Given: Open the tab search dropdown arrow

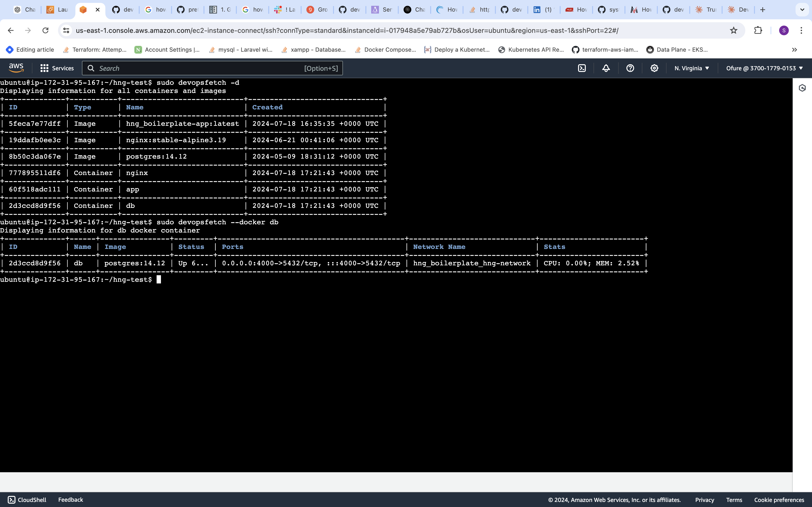Looking at the screenshot, I should (802, 10).
